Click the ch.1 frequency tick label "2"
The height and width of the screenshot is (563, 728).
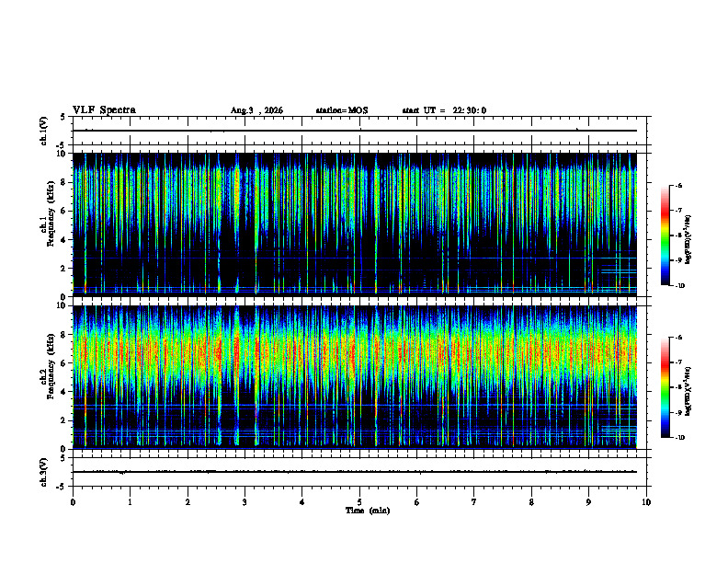[x=63, y=269]
